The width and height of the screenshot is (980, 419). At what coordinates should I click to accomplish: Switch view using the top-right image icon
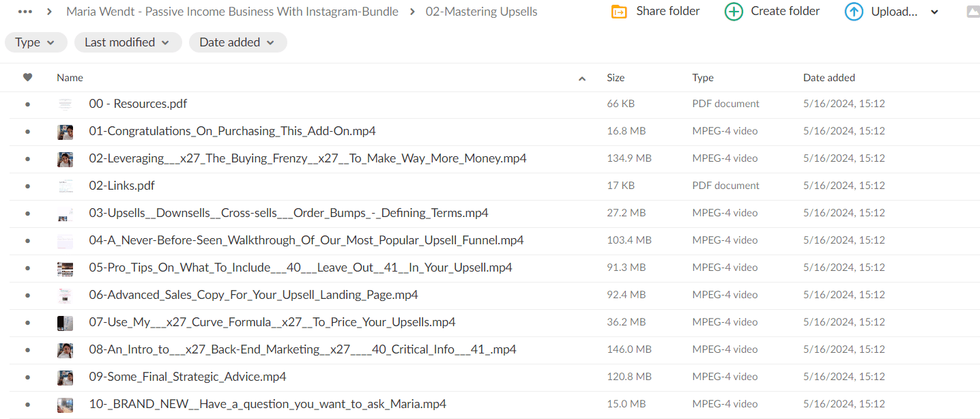(973, 12)
